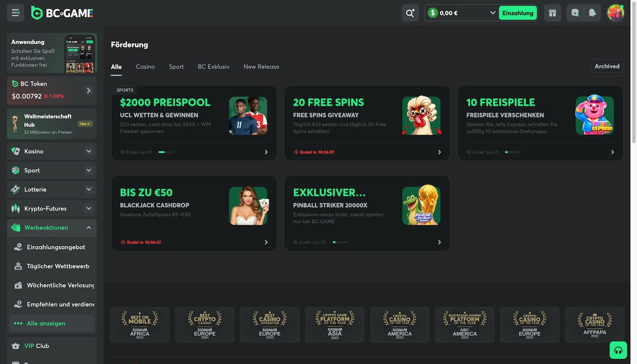Open the Archived promotions button
The height and width of the screenshot is (364, 637).
607,66
